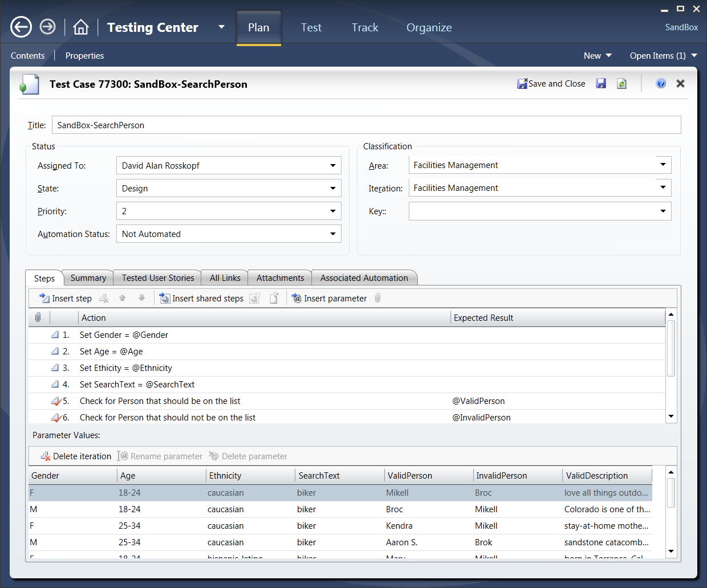The width and height of the screenshot is (707, 588).
Task: Open the New dropdown menu
Action: [x=598, y=55]
